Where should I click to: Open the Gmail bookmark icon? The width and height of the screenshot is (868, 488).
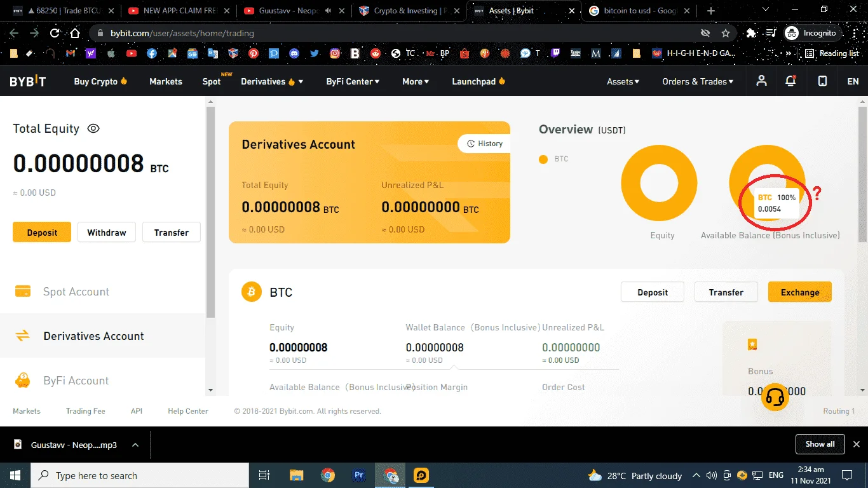[71, 54]
